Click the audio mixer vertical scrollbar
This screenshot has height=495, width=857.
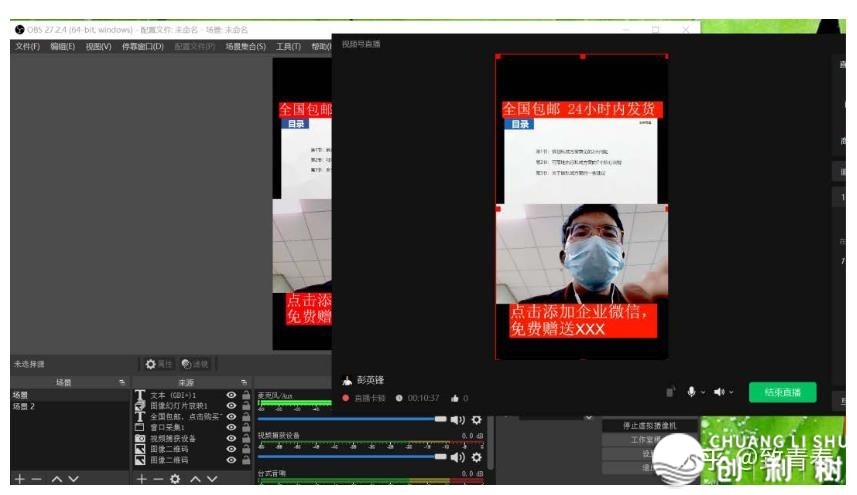pos(490,443)
